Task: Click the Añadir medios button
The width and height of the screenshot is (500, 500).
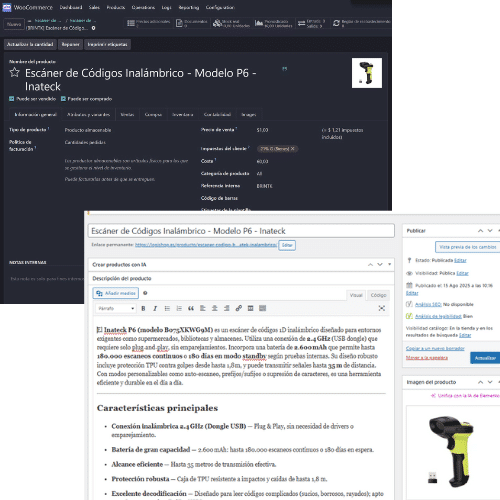Action: [x=116, y=293]
